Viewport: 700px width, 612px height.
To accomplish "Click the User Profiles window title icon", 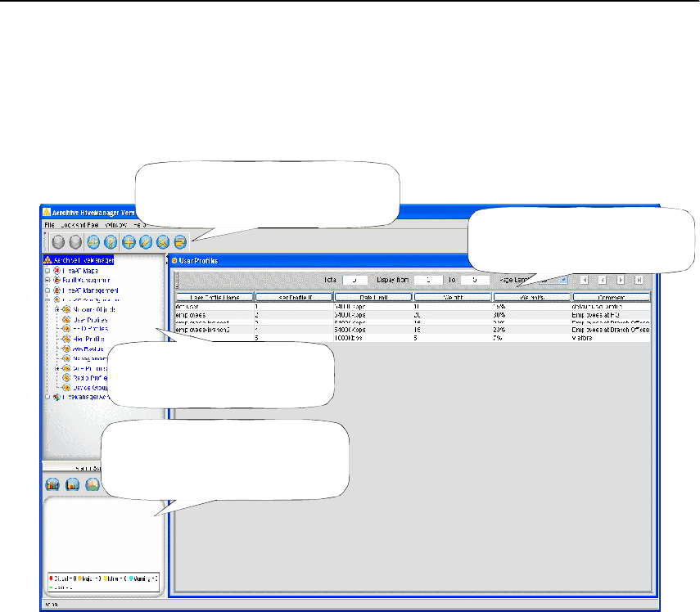I will tap(174, 261).
